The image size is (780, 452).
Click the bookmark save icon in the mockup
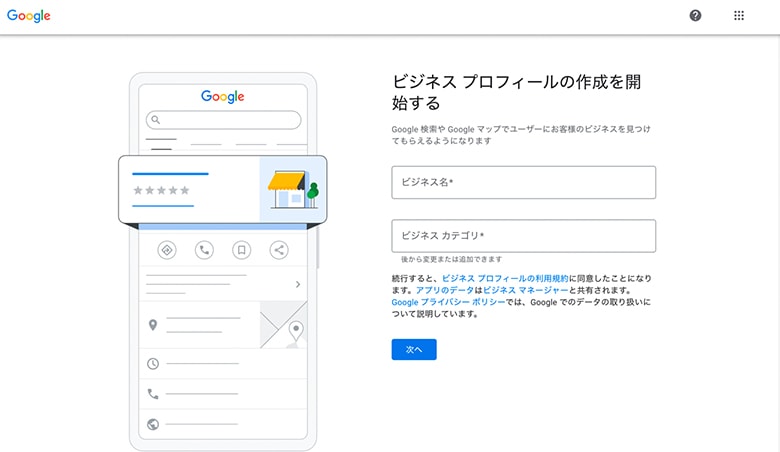coord(241,250)
